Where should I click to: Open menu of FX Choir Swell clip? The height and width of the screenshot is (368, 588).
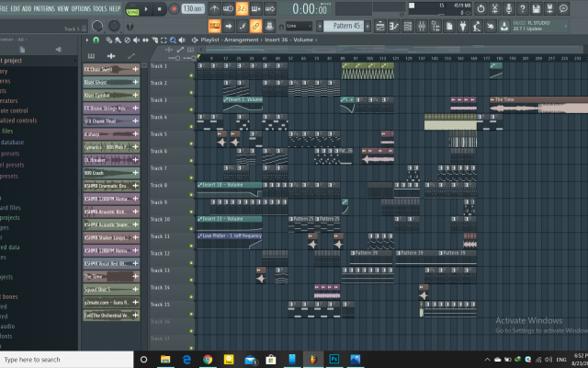coord(135,69)
